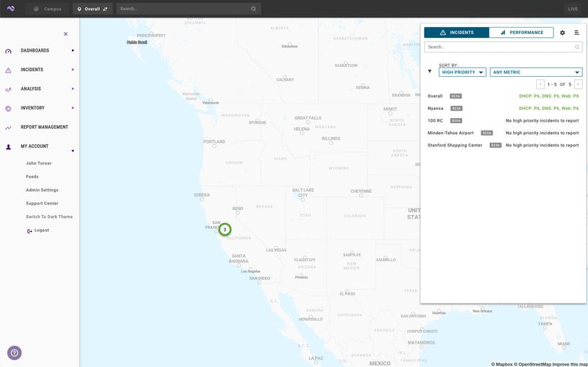588x367 pixels.
Task: Expand the Incidents submenu arrow
Action: [73, 69]
